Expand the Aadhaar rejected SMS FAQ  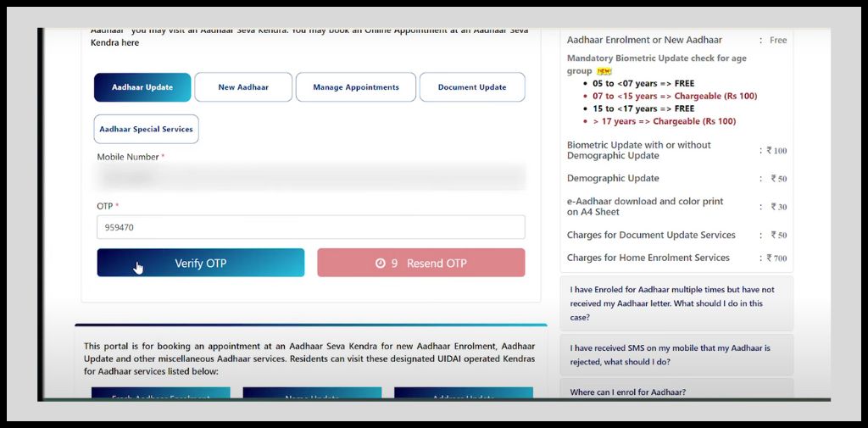click(x=676, y=355)
